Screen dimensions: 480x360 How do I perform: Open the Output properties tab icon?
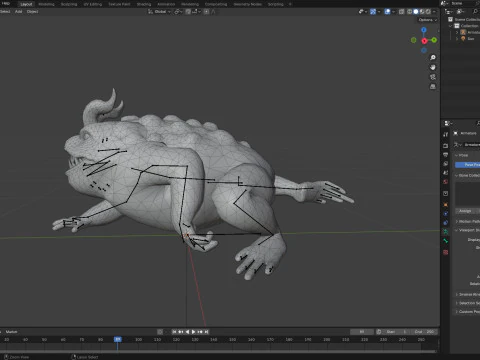pyautogui.click(x=446, y=155)
